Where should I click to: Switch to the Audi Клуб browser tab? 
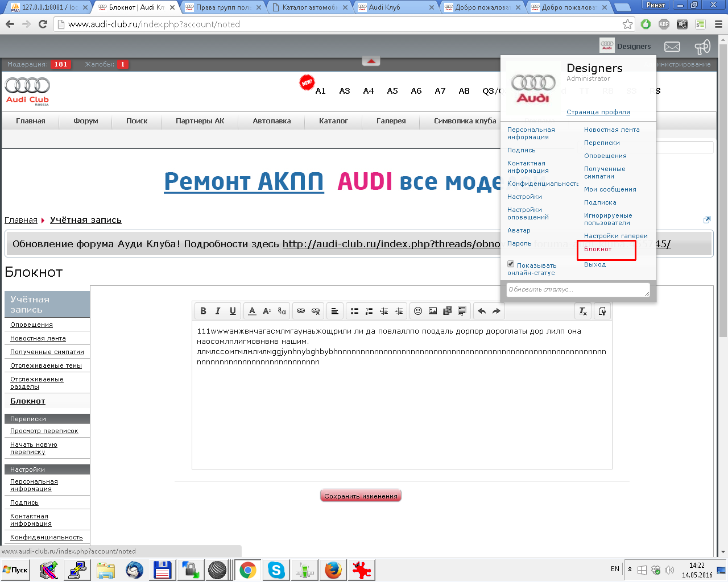point(395,7)
